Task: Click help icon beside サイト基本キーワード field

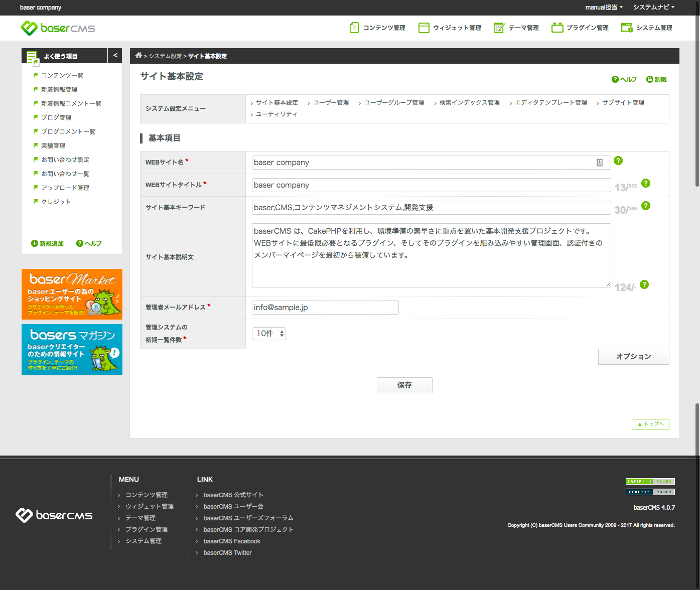Action: click(x=646, y=206)
